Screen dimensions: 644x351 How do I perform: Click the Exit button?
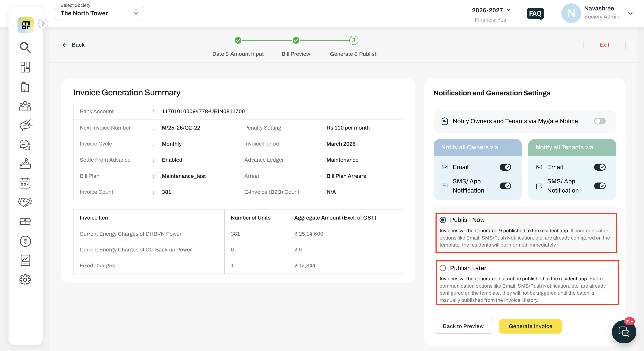click(604, 45)
